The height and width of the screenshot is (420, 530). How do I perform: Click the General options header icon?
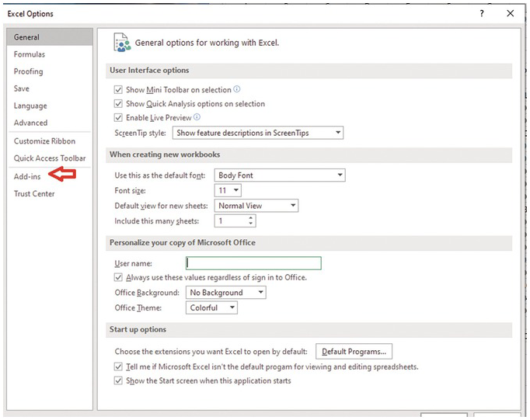122,43
